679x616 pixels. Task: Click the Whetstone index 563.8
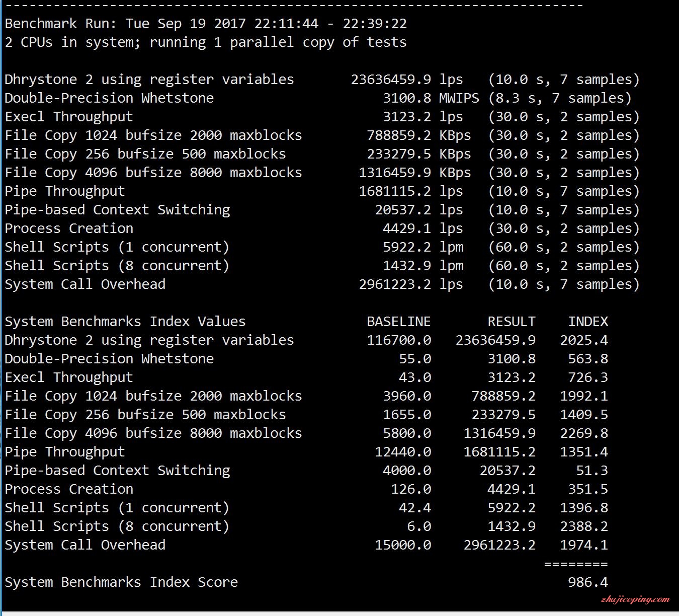point(588,359)
